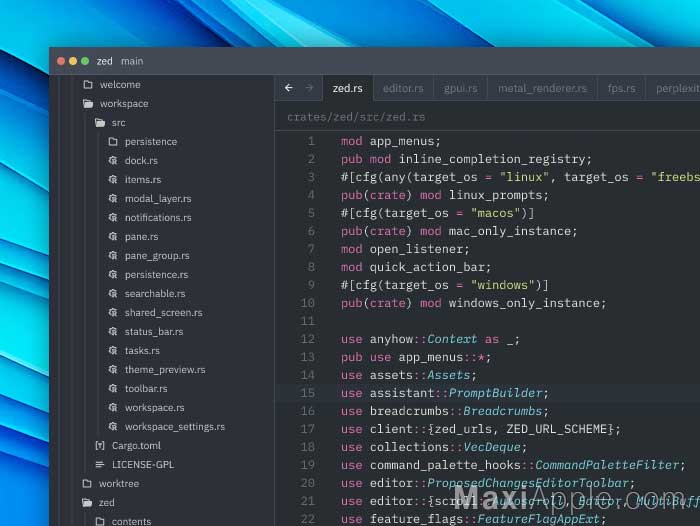
Task: Expand the welcome folder
Action: 88,84
